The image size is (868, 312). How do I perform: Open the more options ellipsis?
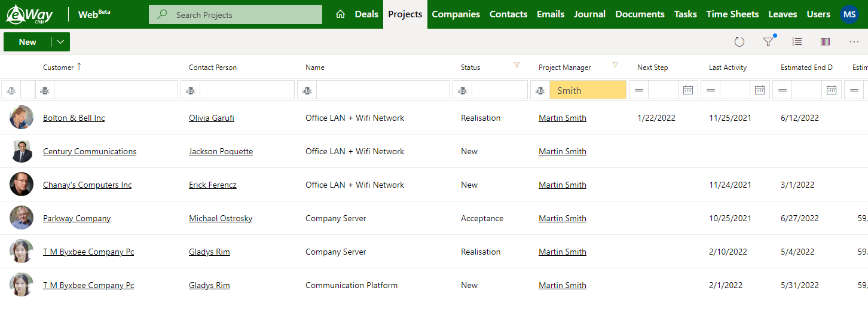point(854,42)
